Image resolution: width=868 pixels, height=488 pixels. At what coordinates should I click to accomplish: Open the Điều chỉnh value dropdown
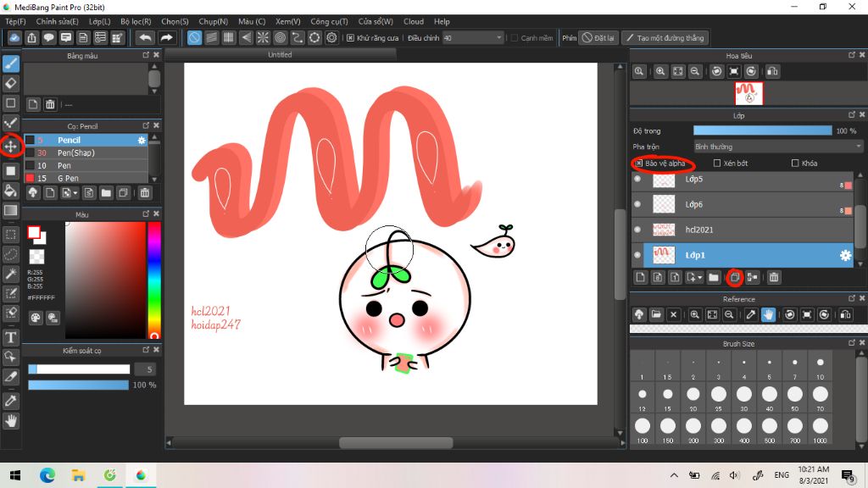[x=473, y=38]
